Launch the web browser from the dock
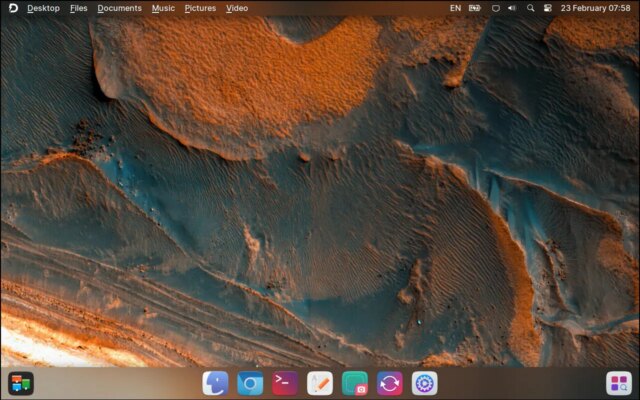 [x=250, y=383]
